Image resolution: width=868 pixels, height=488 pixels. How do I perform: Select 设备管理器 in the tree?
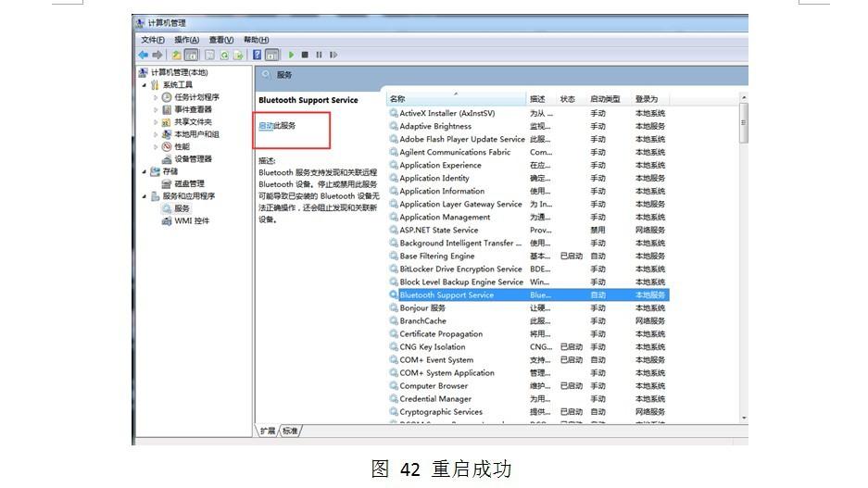(193, 159)
